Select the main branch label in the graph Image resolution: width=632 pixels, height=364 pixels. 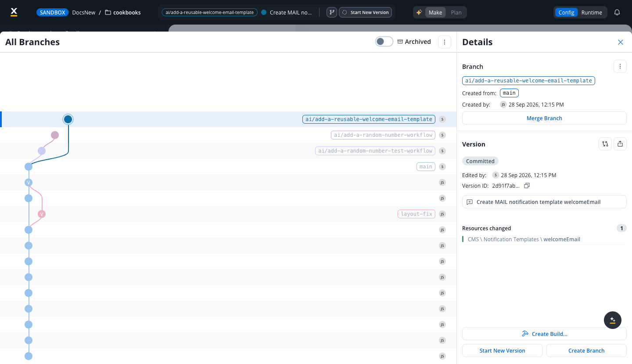[x=426, y=167]
